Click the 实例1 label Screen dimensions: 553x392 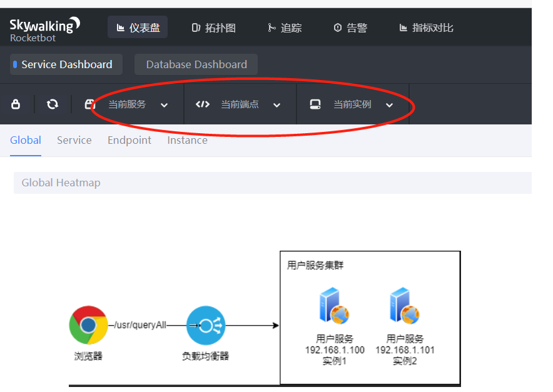(x=334, y=361)
